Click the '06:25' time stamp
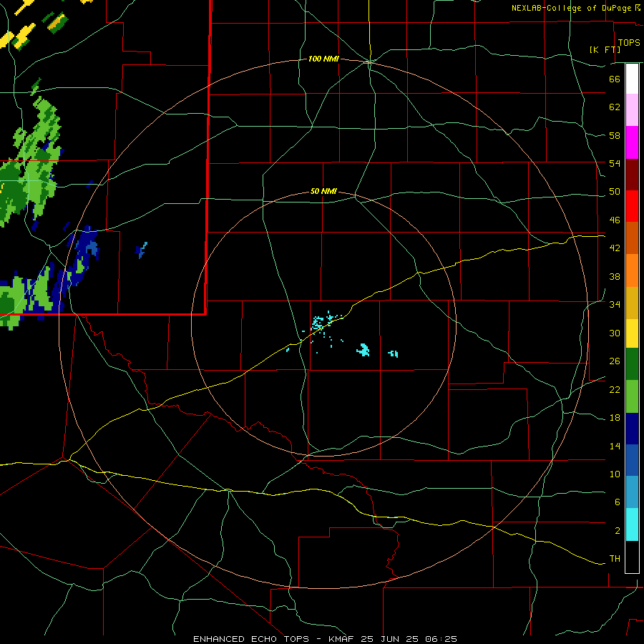The height and width of the screenshot is (644, 644). coord(441,639)
